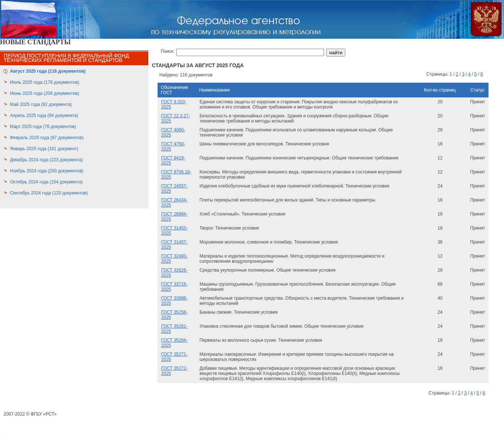This screenshot has width=504, height=441.
Task: Go to page 3 in top pagination
Action: tap(463, 74)
